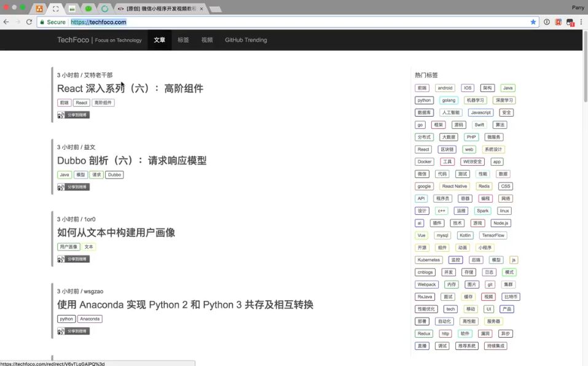Click the page vertical scrollbar
The image size is (588, 366).
(x=586, y=66)
